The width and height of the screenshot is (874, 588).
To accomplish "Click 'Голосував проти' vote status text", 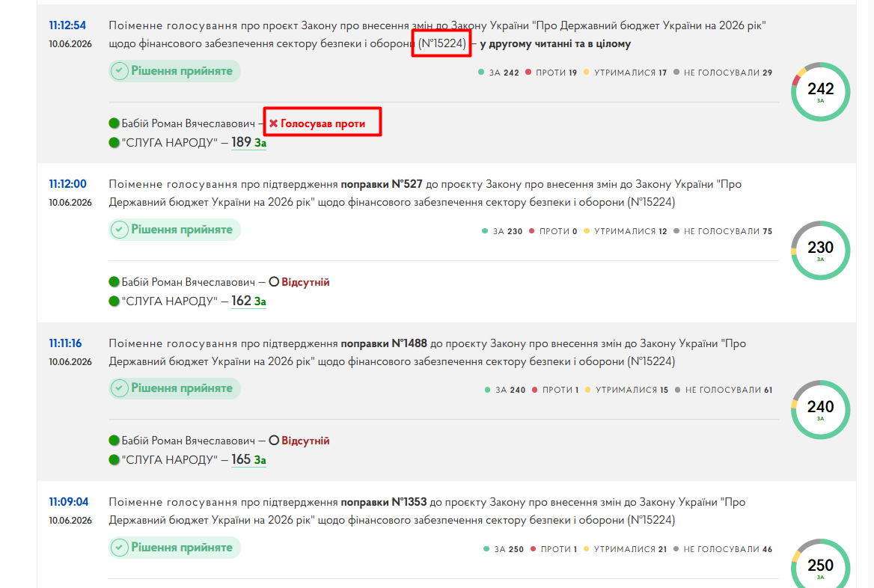I will pyautogui.click(x=323, y=123).
